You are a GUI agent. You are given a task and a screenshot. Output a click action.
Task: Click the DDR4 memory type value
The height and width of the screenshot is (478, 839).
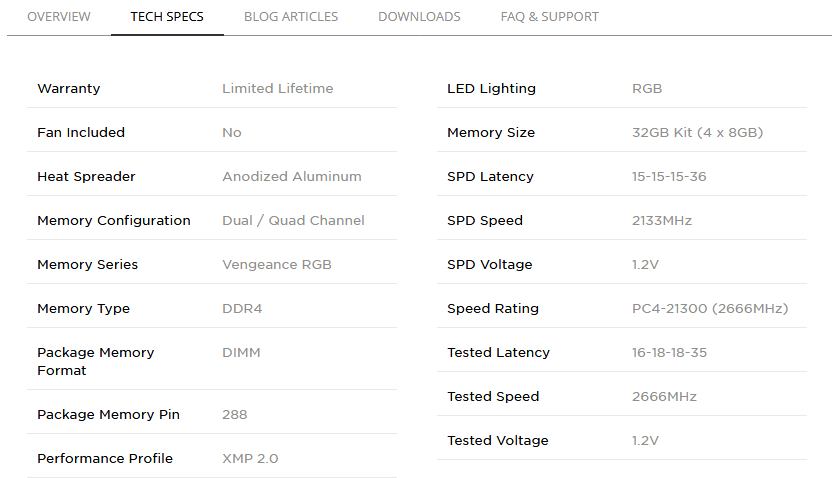(242, 309)
